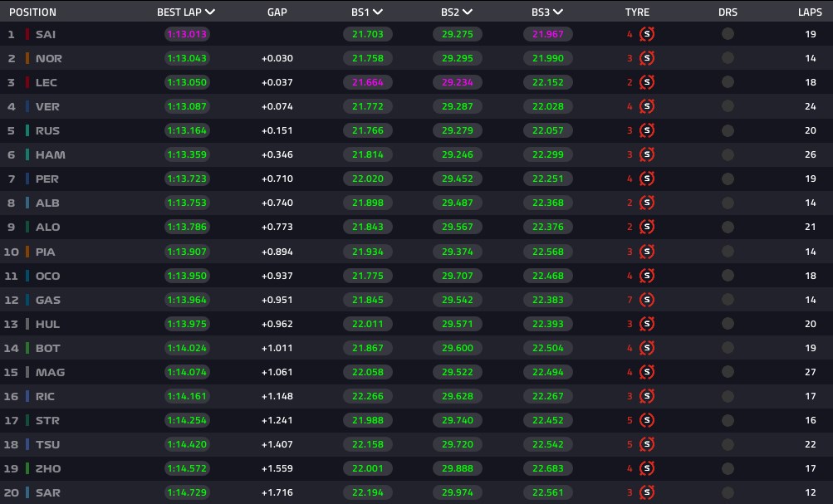Click the TYRE column header
This screenshot has height=504, width=833.
click(637, 12)
